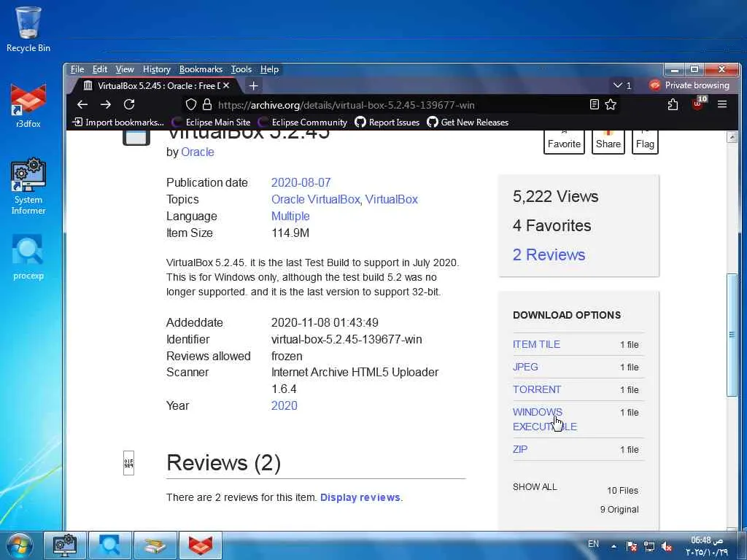Screen dimensions: 747x560
Task: Select the procexp desktop icon
Action: pos(28,257)
